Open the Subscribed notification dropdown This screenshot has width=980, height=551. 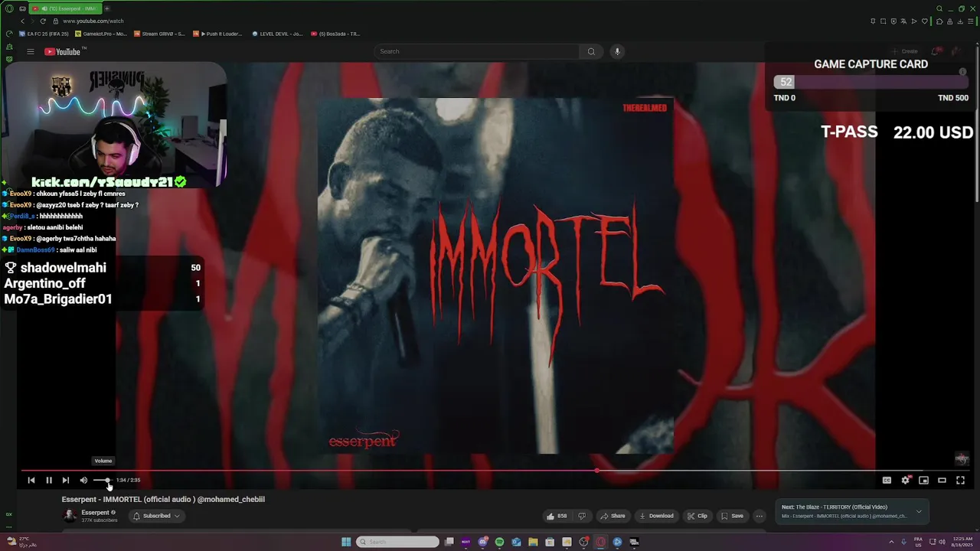(x=156, y=516)
